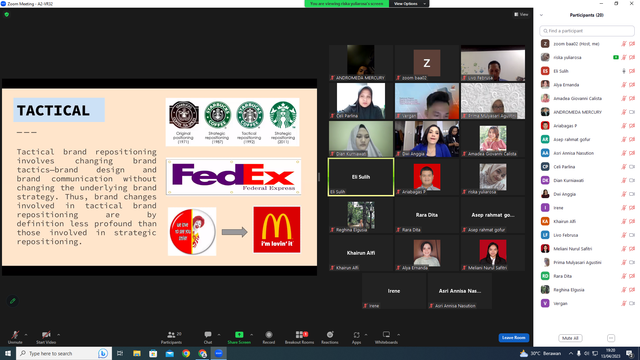The width and height of the screenshot is (640, 360).
Task: Click the Mute All button
Action: 570,338
